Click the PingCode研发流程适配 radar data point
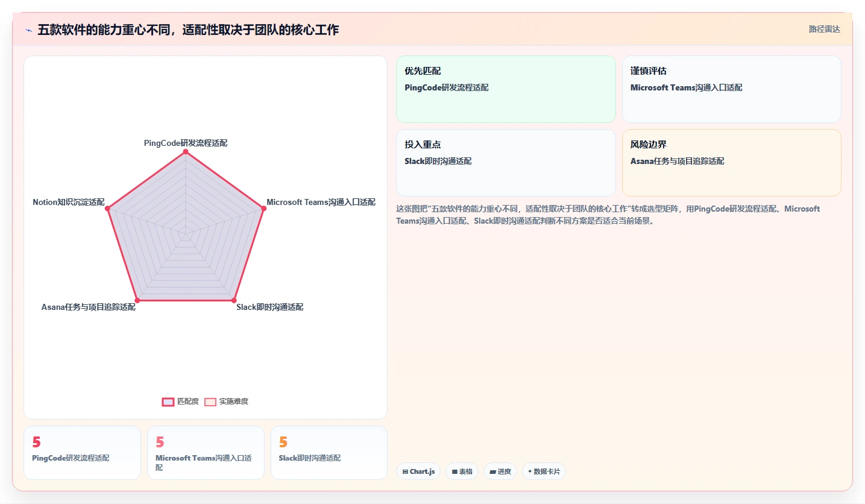 pyautogui.click(x=186, y=152)
